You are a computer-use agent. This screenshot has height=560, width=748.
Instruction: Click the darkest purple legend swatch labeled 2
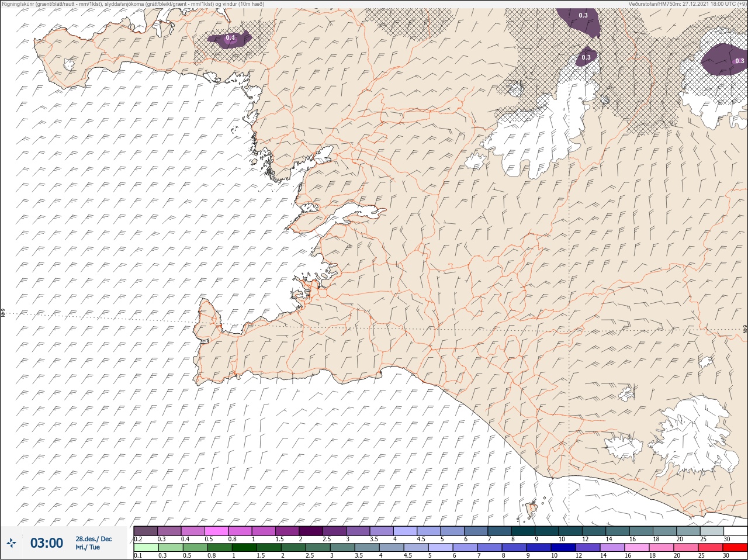pos(311,531)
